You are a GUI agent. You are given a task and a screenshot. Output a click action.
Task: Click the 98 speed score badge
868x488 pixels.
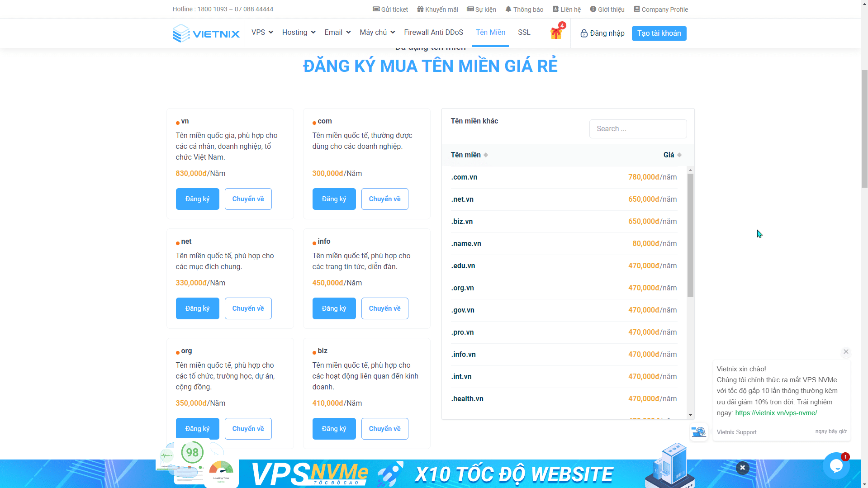192,452
